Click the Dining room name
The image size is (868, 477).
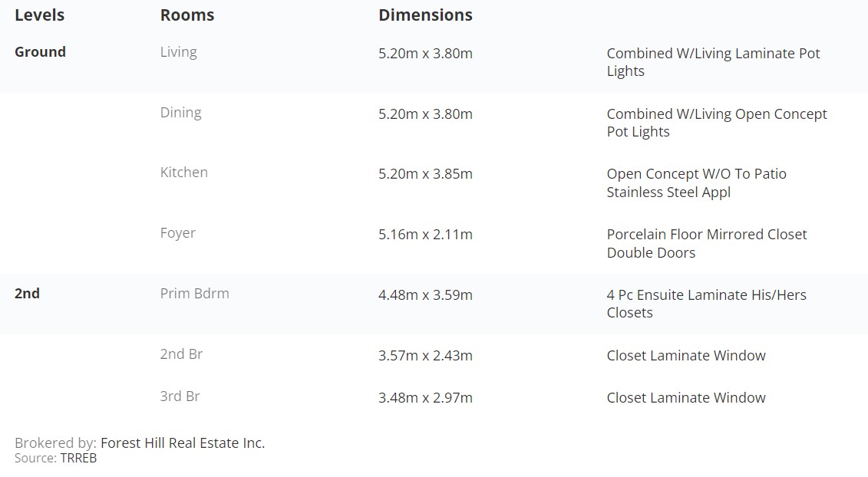tap(180, 112)
